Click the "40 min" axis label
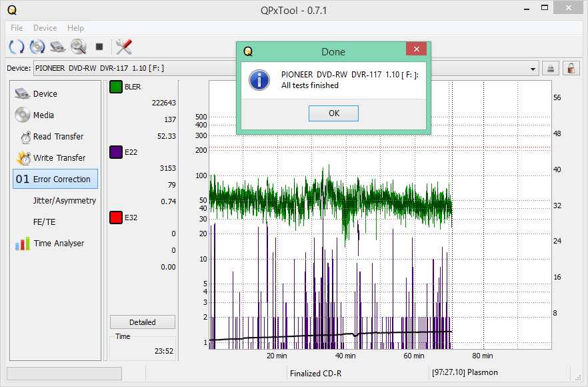 click(345, 356)
